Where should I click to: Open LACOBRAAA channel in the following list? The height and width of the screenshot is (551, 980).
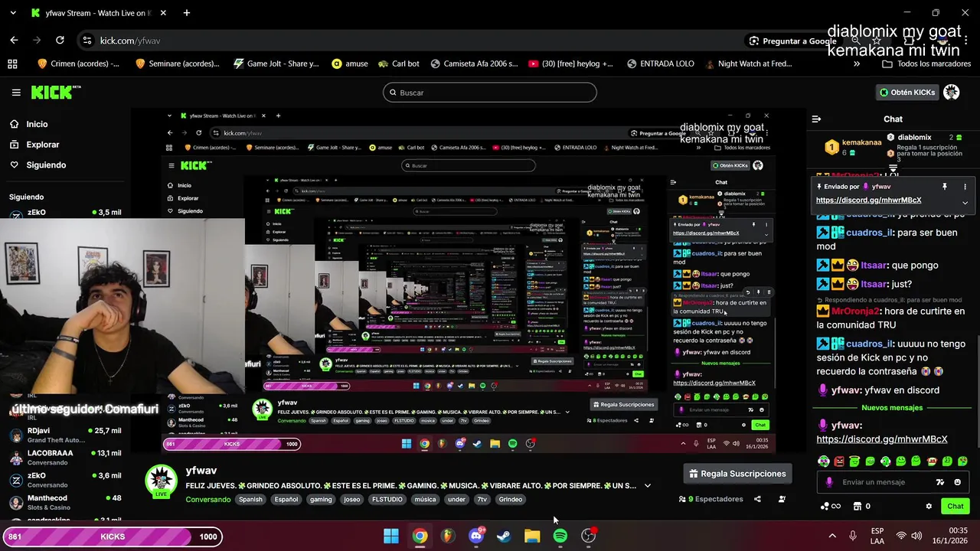pos(65,458)
